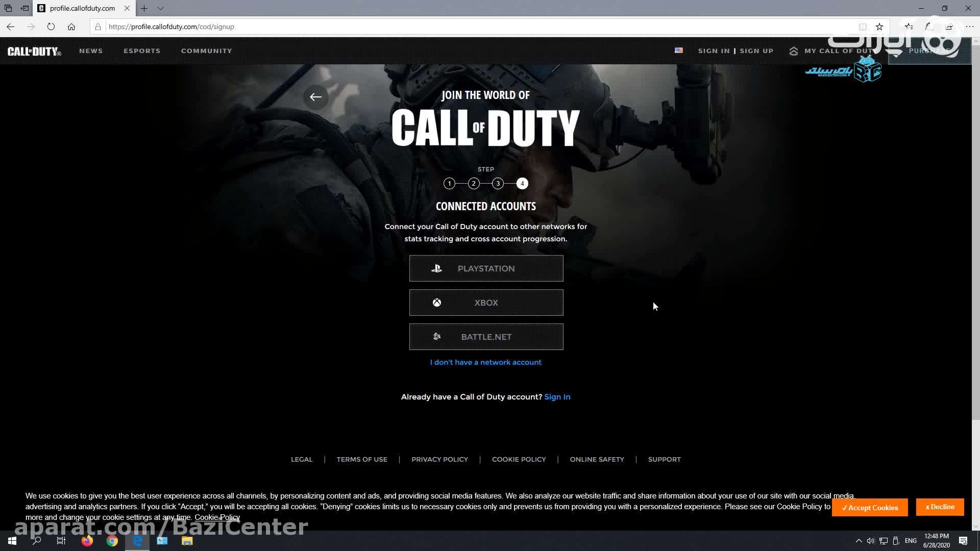Open the Community menu item
The image size is (980, 551).
point(206,51)
